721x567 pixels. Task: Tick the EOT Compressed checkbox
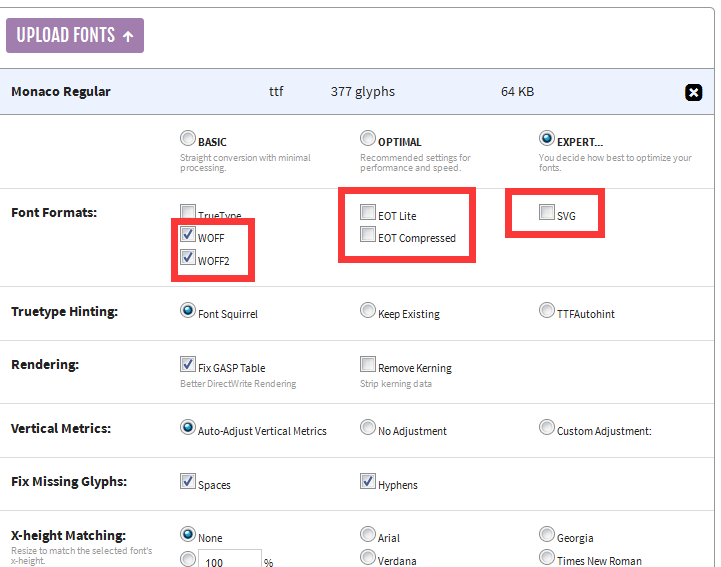368,236
